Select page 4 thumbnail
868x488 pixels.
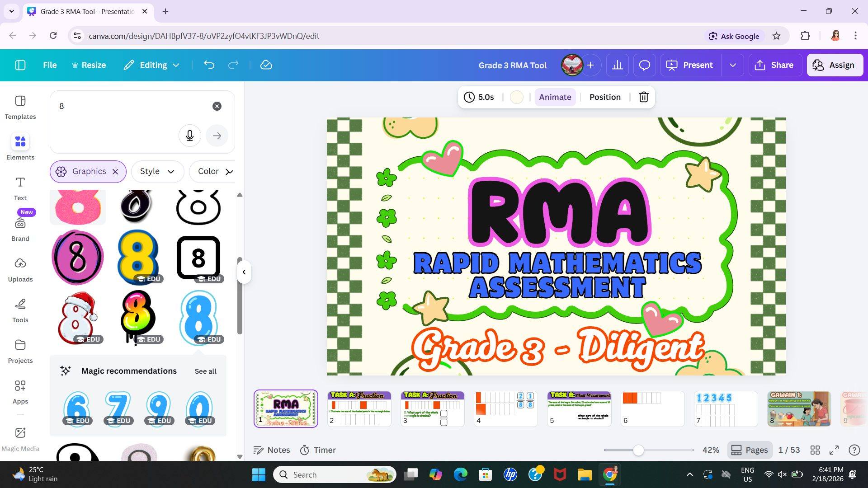[505, 409]
